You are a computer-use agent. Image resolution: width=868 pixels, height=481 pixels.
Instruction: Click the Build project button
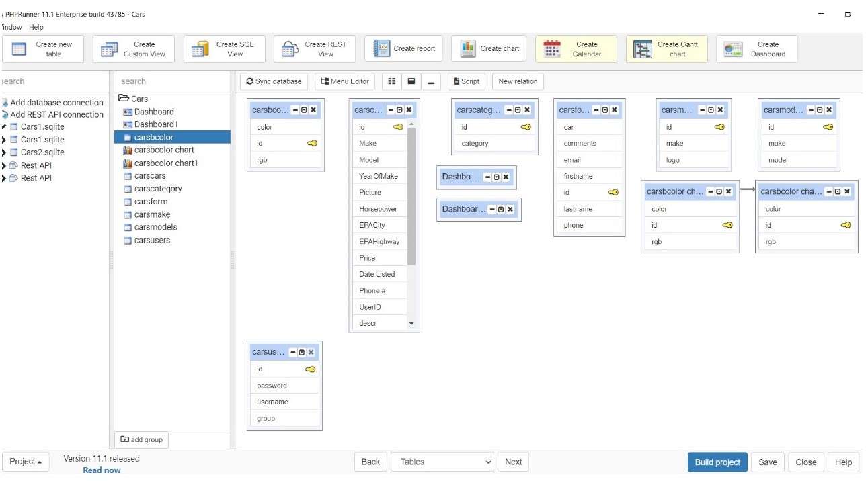pos(717,462)
